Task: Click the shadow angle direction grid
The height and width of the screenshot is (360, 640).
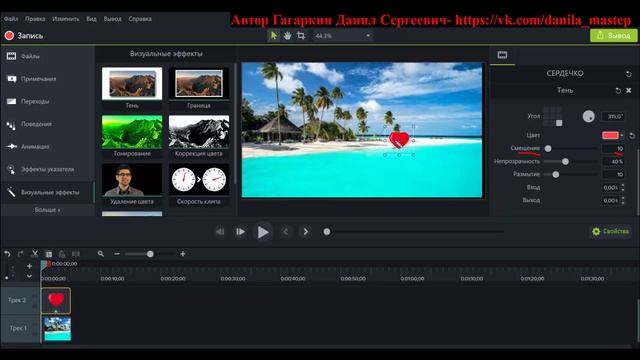Action: pos(553,116)
